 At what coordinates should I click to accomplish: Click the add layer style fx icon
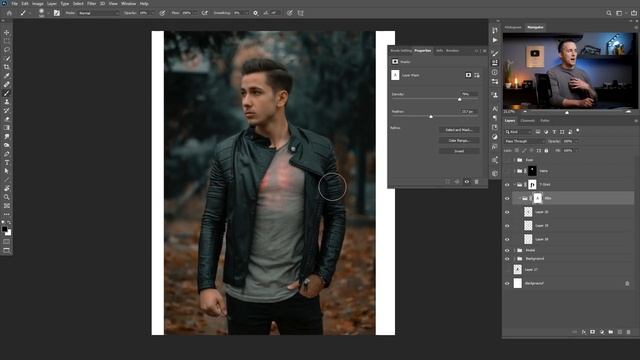584,332
